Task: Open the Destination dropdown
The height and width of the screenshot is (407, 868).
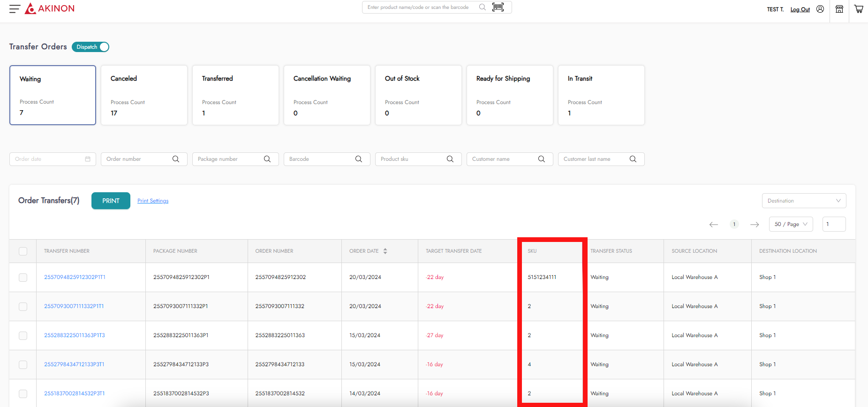Action: click(804, 201)
